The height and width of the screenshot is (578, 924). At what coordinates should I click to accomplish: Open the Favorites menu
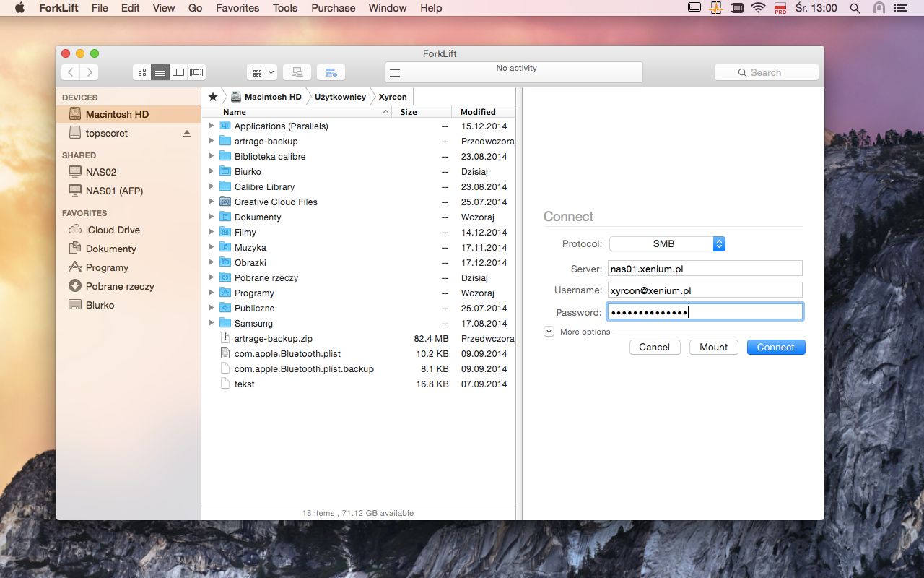237,8
